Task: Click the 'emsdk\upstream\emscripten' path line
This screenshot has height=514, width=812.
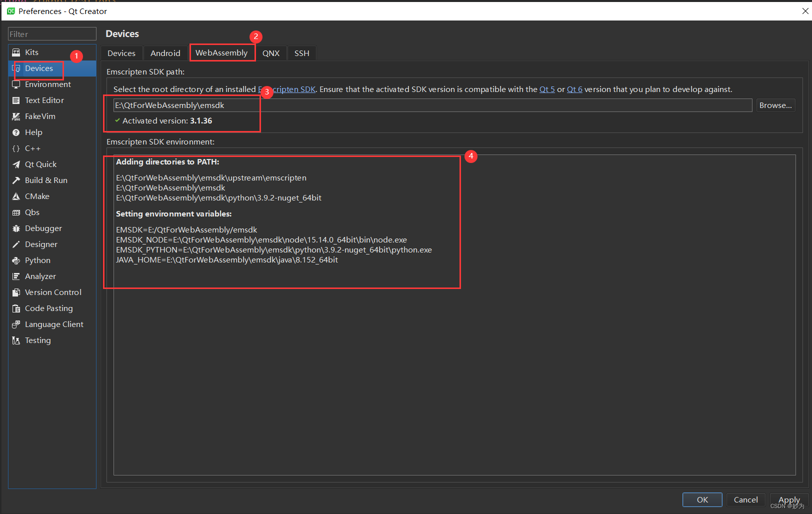Action: pos(211,178)
